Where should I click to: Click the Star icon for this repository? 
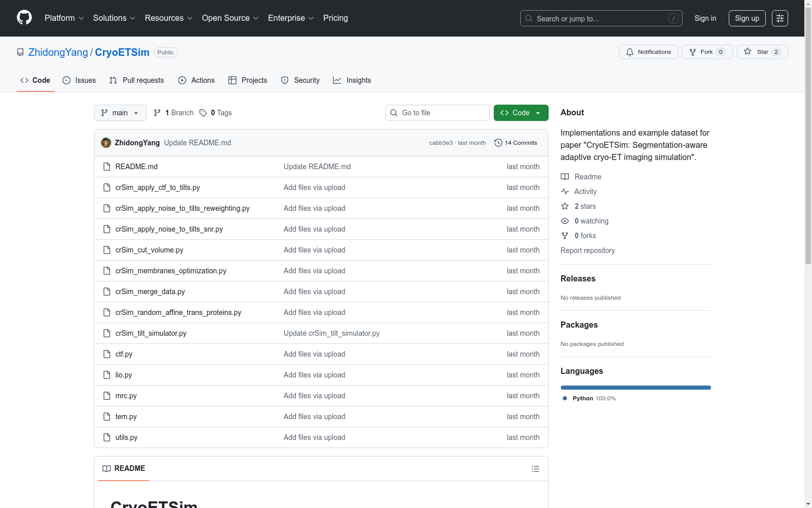click(x=748, y=51)
